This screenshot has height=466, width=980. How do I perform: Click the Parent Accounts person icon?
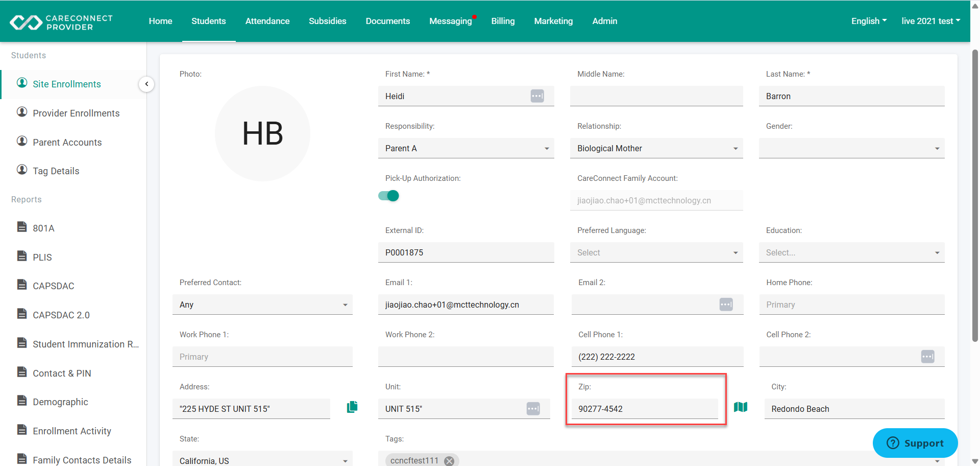(22, 141)
